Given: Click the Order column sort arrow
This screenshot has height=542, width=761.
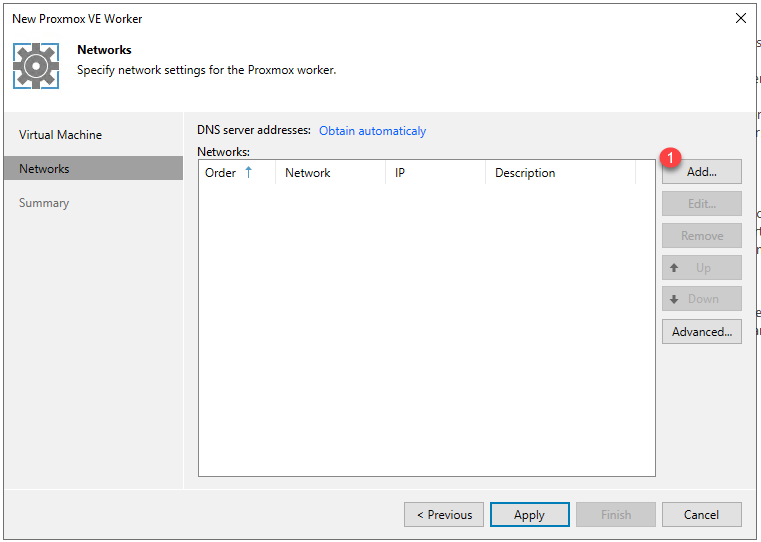Looking at the screenshot, I should (x=248, y=172).
